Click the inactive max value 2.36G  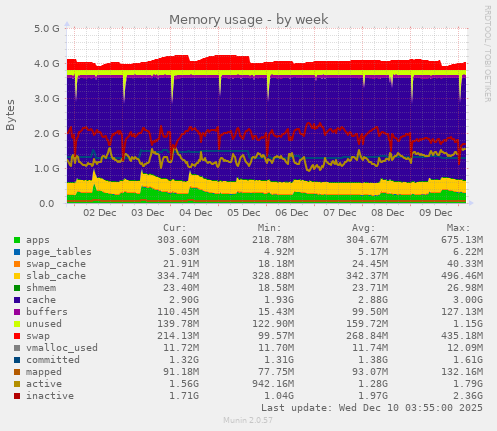468,396
